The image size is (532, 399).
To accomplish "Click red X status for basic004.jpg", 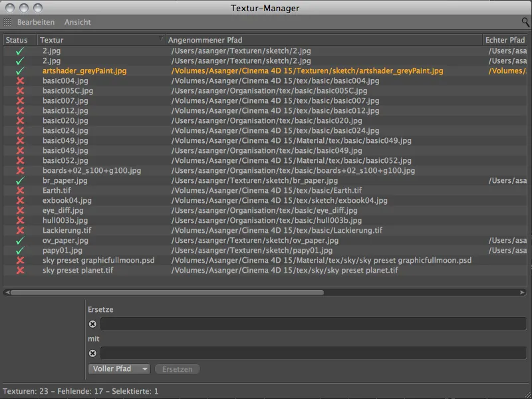I will coord(21,80).
